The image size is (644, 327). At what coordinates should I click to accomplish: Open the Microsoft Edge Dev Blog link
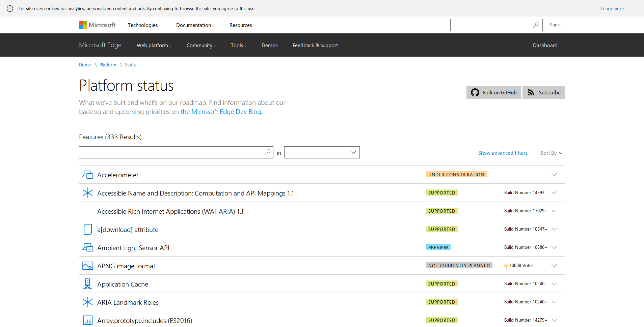221,112
